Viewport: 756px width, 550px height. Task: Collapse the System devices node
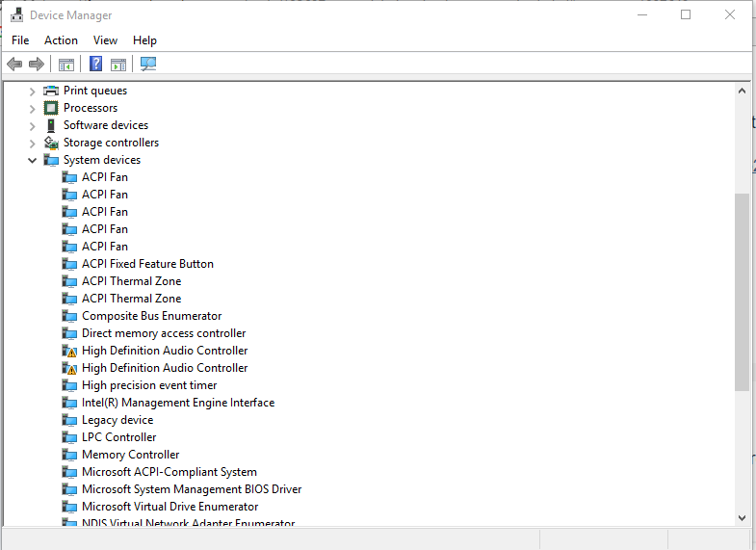(x=32, y=161)
